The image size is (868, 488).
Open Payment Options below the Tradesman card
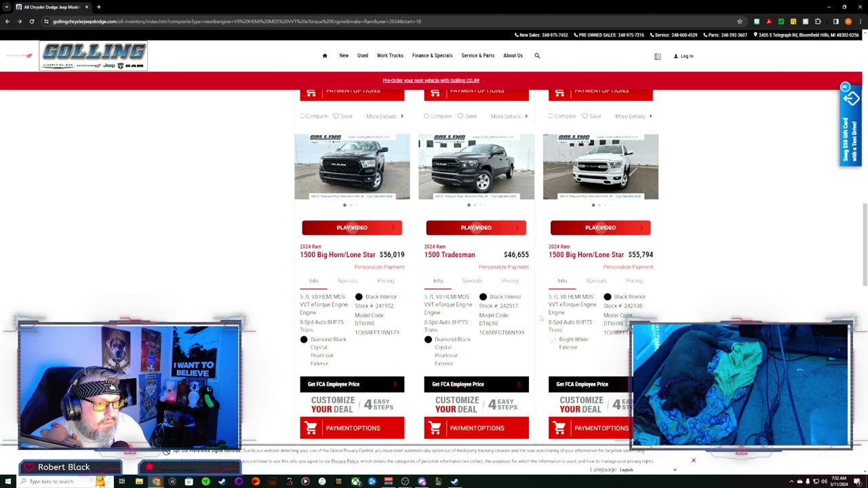coord(476,428)
